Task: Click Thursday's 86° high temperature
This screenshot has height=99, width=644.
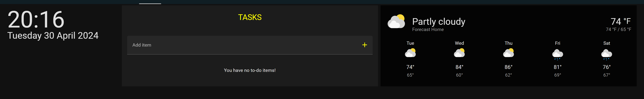Action: [x=508, y=67]
